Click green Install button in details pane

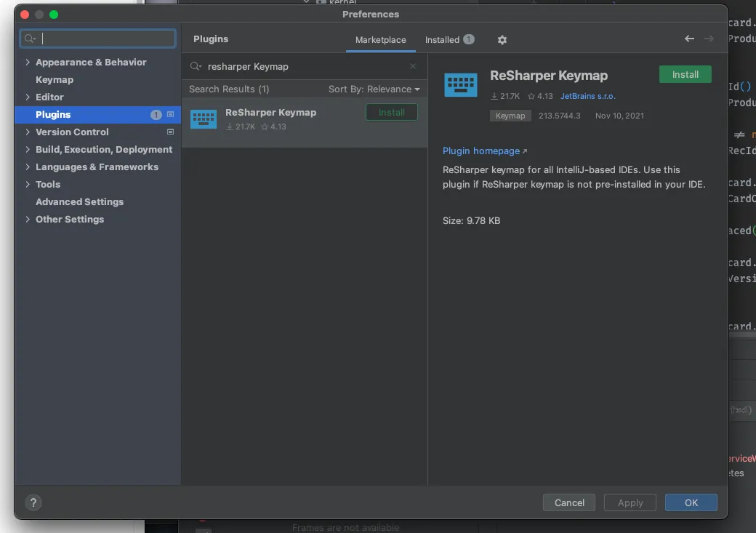click(685, 74)
